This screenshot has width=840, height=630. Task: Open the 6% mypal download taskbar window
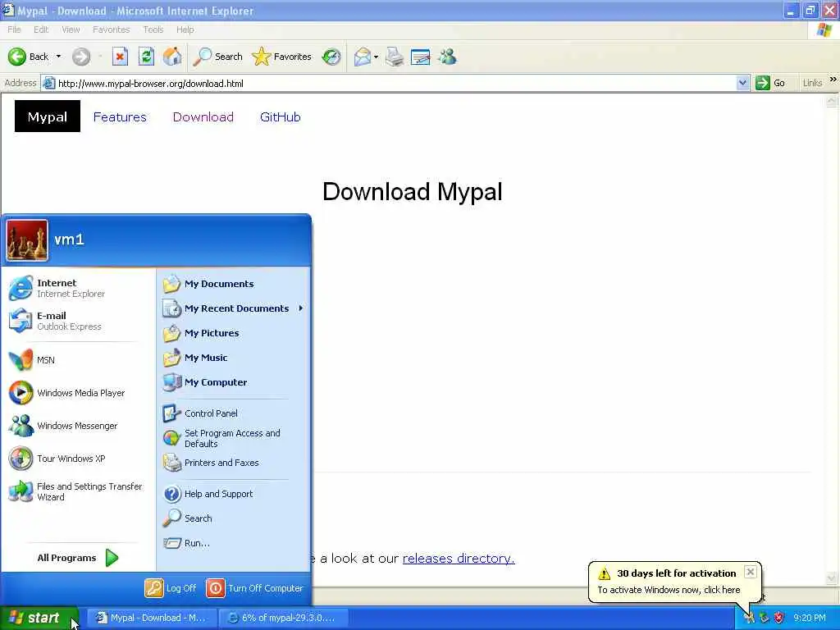tap(284, 618)
